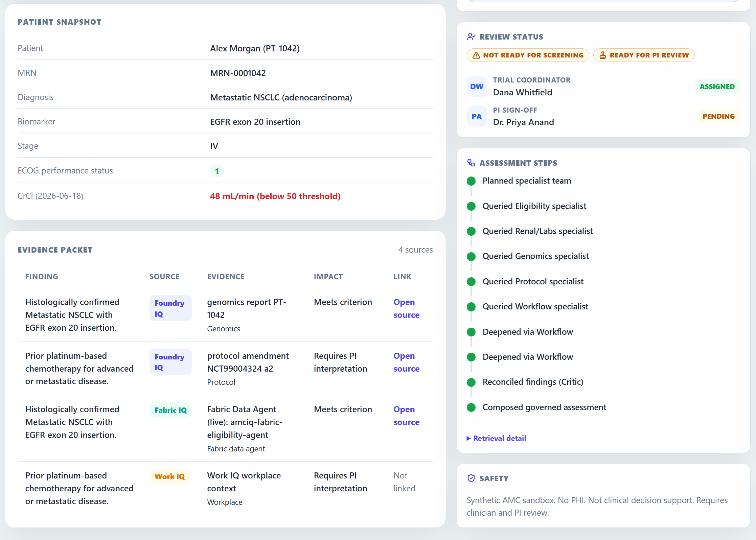Click 'Queried Genomics specialist' step
Image resolution: width=756 pixels, height=540 pixels.
(535, 256)
